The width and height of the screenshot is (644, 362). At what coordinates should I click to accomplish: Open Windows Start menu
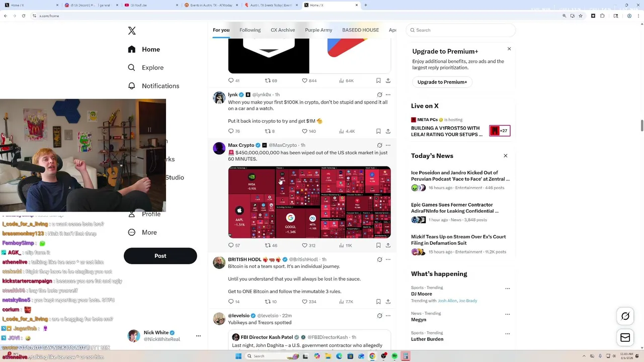(x=238, y=356)
